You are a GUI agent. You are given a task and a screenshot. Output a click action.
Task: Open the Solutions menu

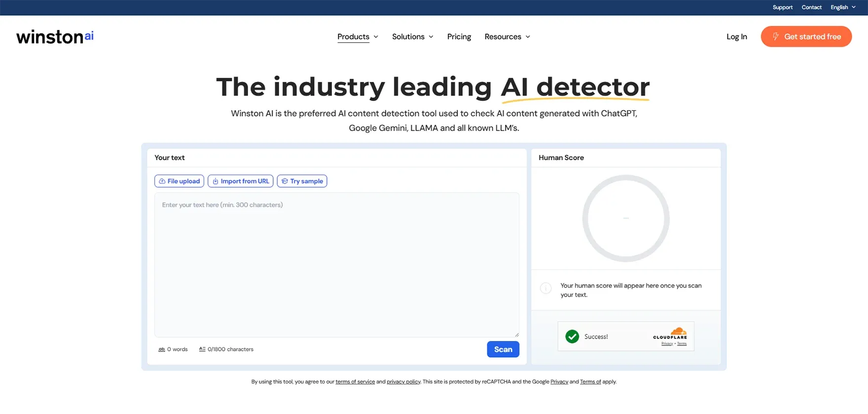pyautogui.click(x=408, y=37)
